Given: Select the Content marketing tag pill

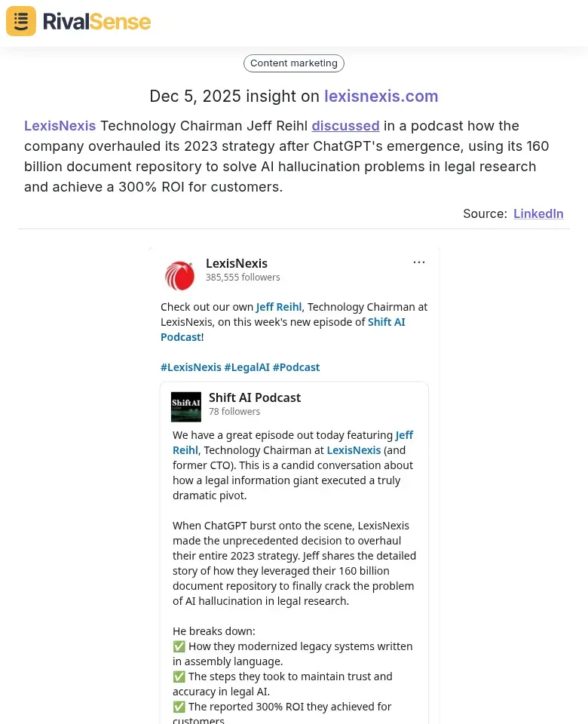Looking at the screenshot, I should click(x=293, y=63).
